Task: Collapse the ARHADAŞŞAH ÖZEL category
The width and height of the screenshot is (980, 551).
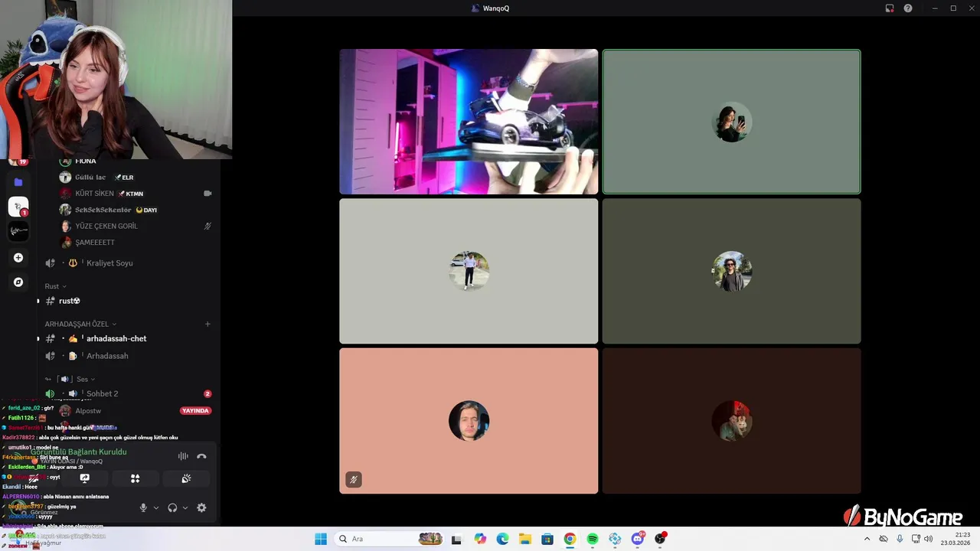Action: pos(80,324)
